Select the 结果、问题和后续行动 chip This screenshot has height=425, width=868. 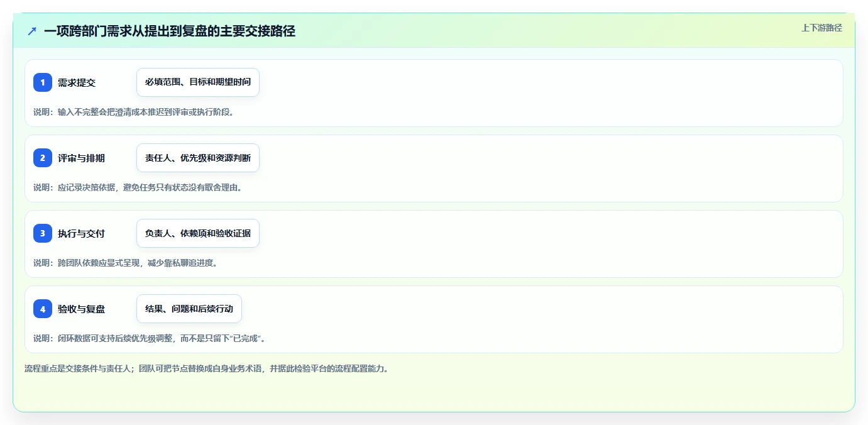189,309
